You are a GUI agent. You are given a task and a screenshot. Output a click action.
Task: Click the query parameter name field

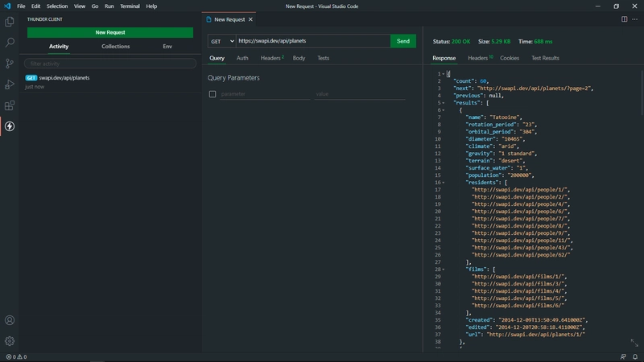265,94
